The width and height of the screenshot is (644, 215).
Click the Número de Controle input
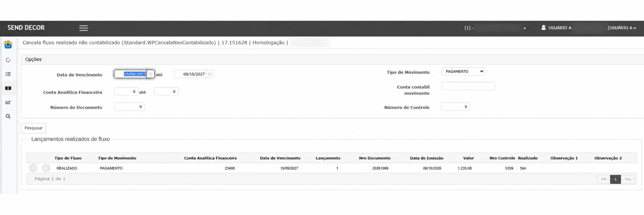click(455, 107)
